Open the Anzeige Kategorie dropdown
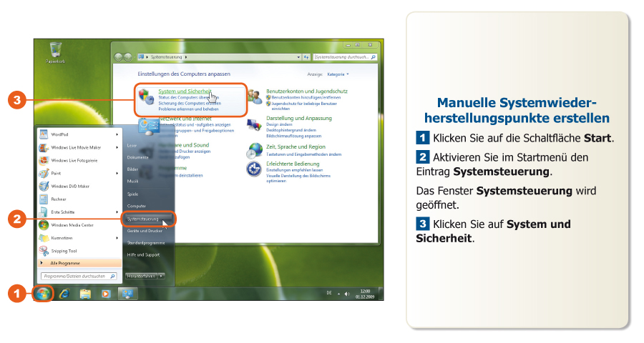This screenshot has height=343, width=644. [338, 74]
